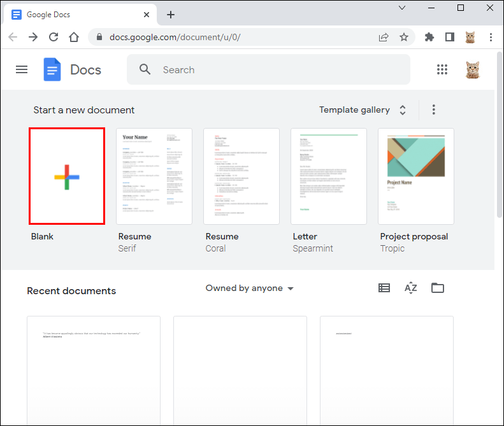Go forward in browser history
504x426 pixels.
33,37
